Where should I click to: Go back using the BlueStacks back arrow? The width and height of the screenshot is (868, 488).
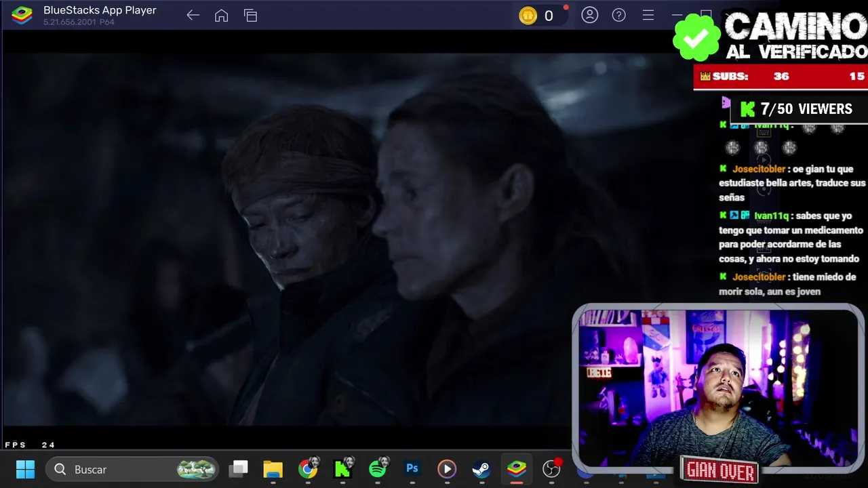point(193,16)
